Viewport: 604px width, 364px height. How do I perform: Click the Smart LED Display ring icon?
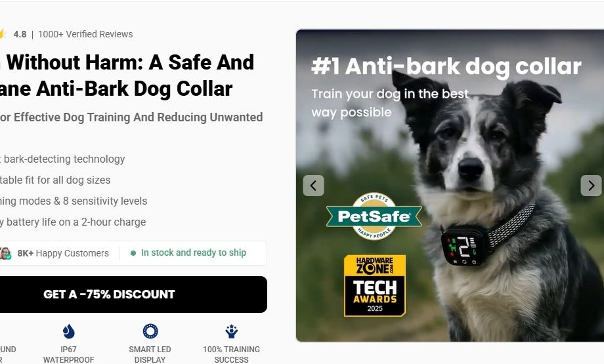coord(150,331)
